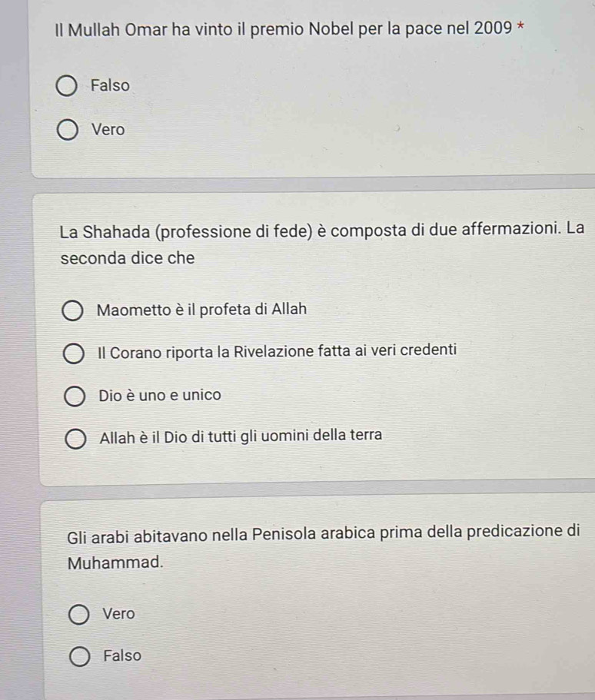
Task: Choose the 'Il Corano riporta la Rivelazione' radio
Action: 73,353
